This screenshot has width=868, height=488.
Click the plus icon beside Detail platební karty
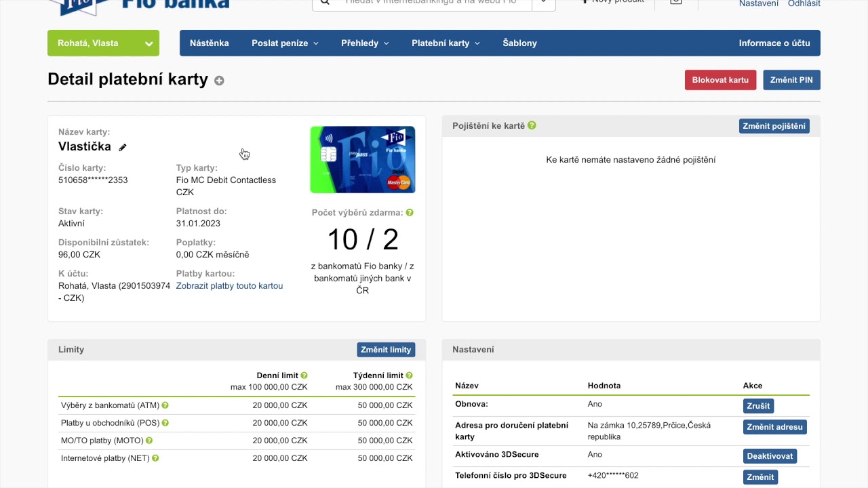pyautogui.click(x=219, y=81)
